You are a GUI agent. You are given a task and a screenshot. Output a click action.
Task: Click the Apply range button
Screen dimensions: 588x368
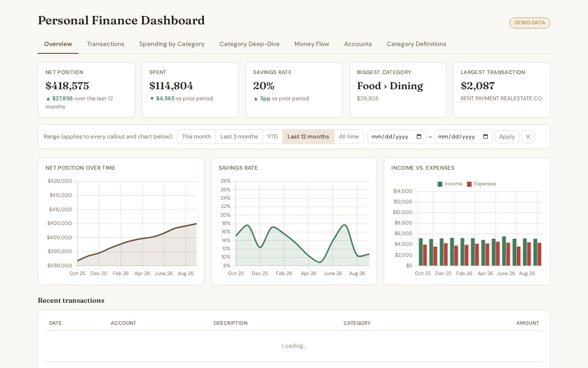507,137
